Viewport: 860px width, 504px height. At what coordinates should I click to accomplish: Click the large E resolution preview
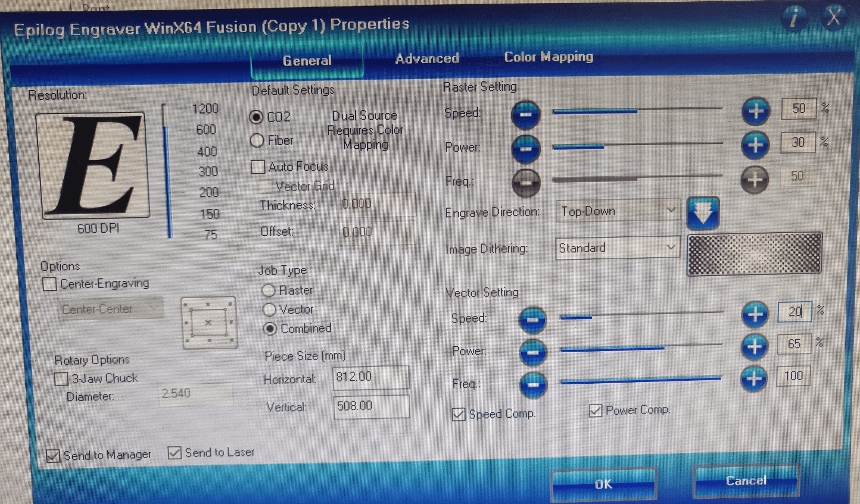(x=94, y=165)
